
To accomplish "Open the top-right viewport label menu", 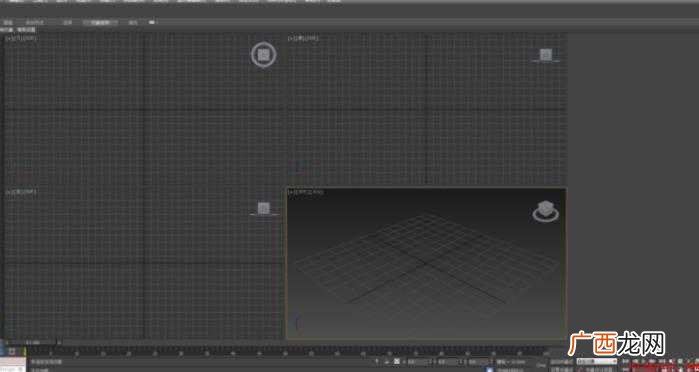I will [x=304, y=39].
